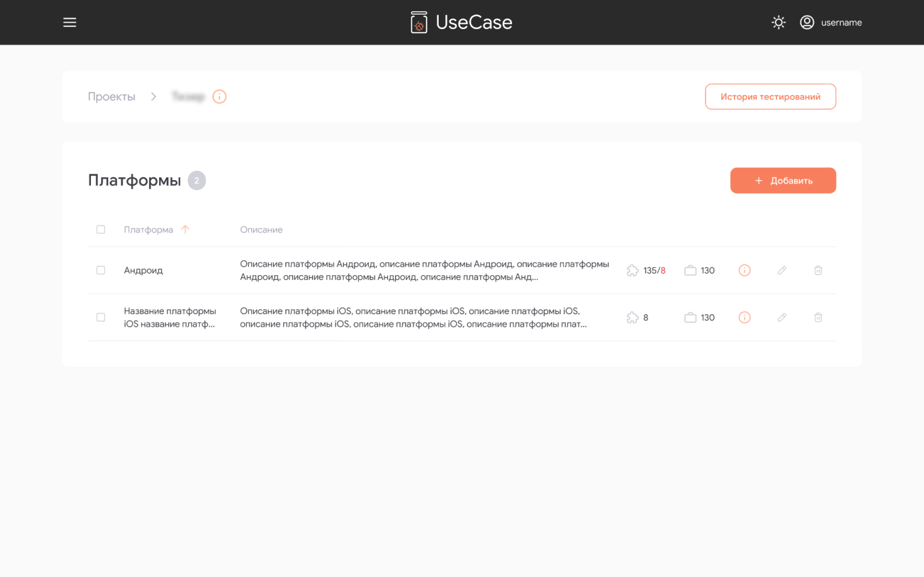
Task: Open the hamburger navigation menu
Action: 70,22
